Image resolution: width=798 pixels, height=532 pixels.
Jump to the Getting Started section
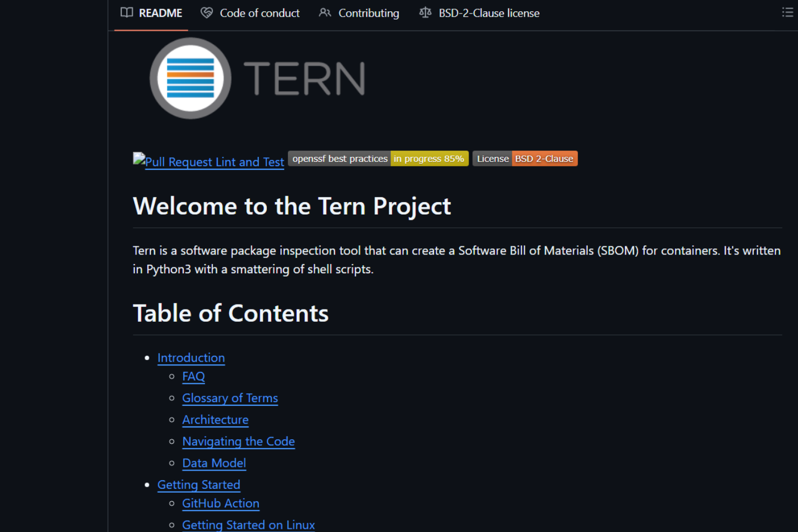pyautogui.click(x=198, y=485)
